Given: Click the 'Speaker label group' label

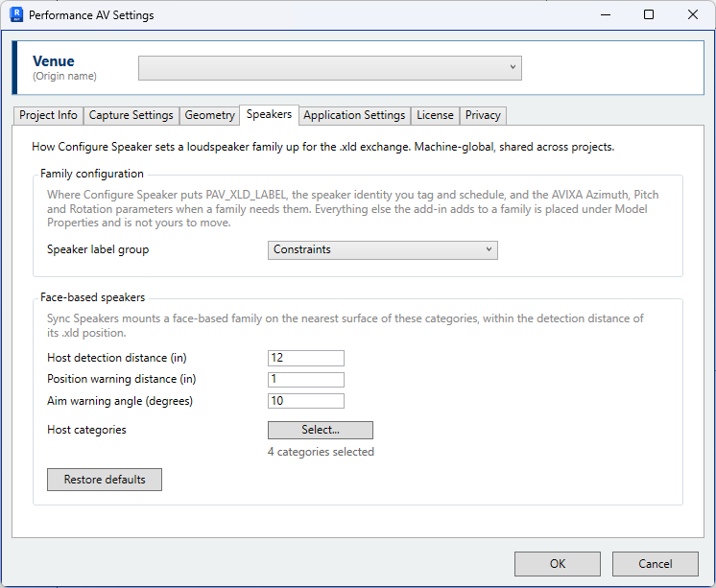Looking at the screenshot, I should [x=98, y=249].
